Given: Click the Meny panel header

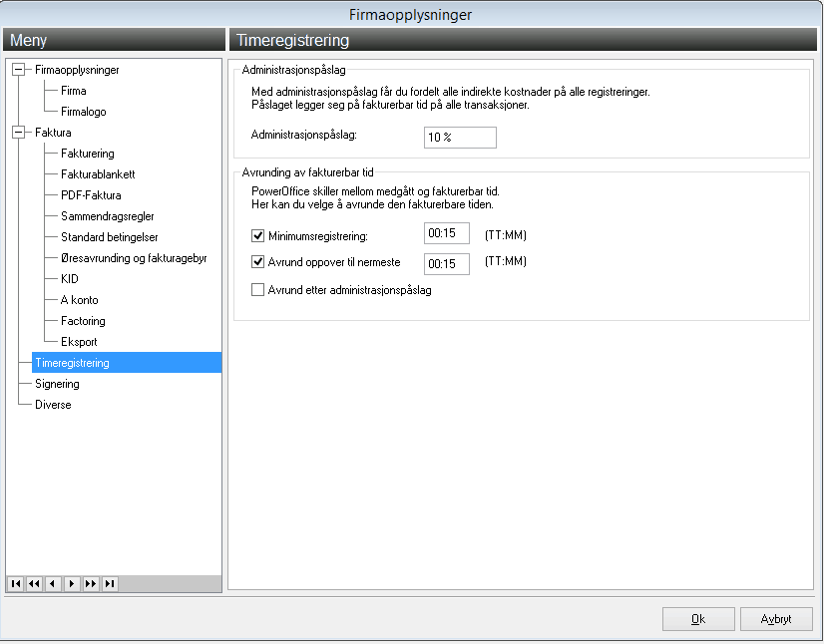Looking at the screenshot, I should 114,40.
